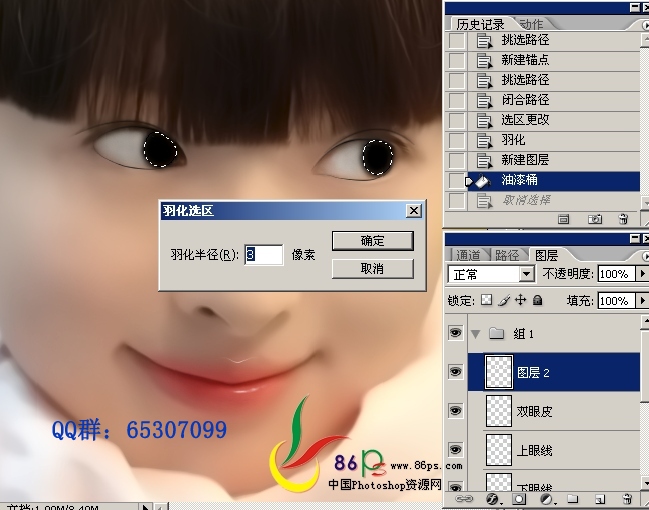
Task: Toggle visibility of 双眼皮 layer
Action: tap(456, 411)
